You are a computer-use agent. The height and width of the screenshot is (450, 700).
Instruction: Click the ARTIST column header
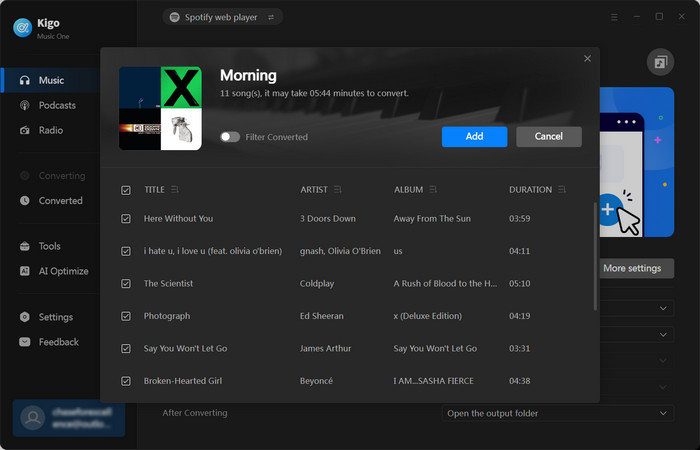coord(314,190)
